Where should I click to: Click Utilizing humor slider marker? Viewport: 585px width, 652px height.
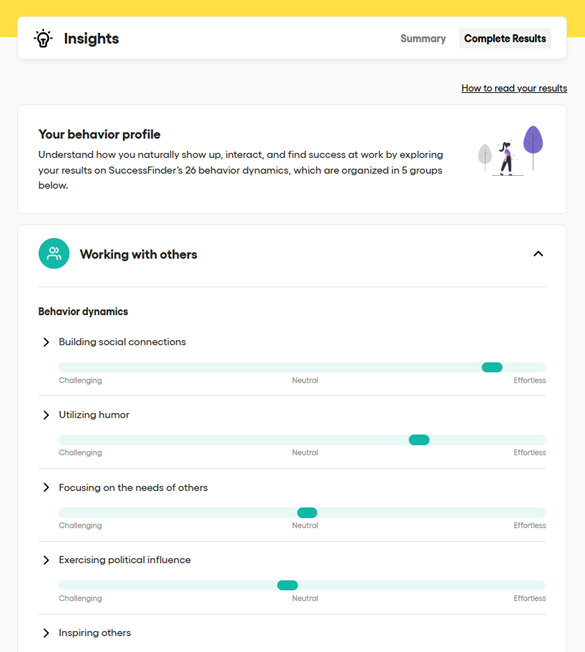click(x=419, y=440)
